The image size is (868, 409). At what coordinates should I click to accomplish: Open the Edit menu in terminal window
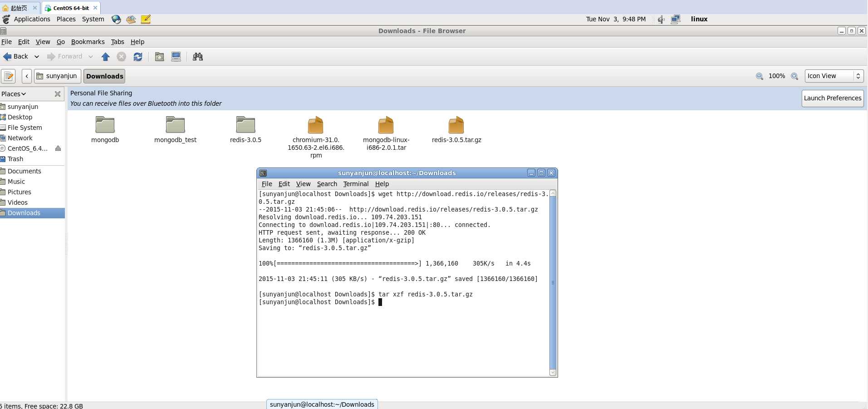click(x=284, y=184)
